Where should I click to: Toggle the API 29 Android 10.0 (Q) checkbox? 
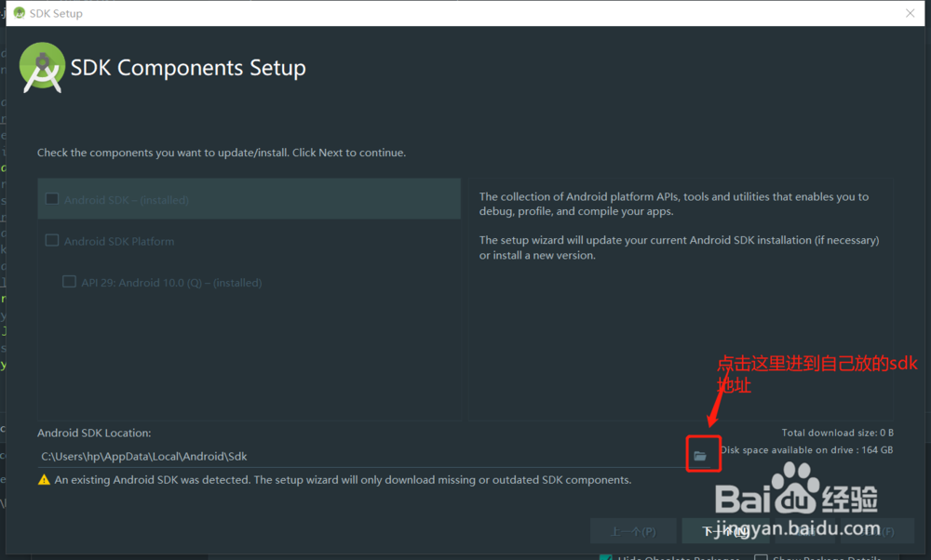(x=70, y=281)
